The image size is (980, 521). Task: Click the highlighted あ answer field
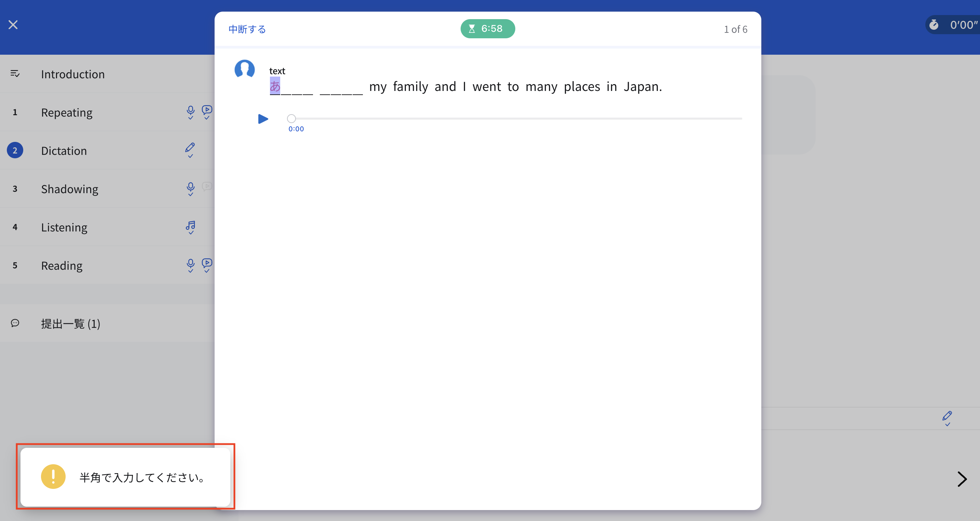click(275, 86)
